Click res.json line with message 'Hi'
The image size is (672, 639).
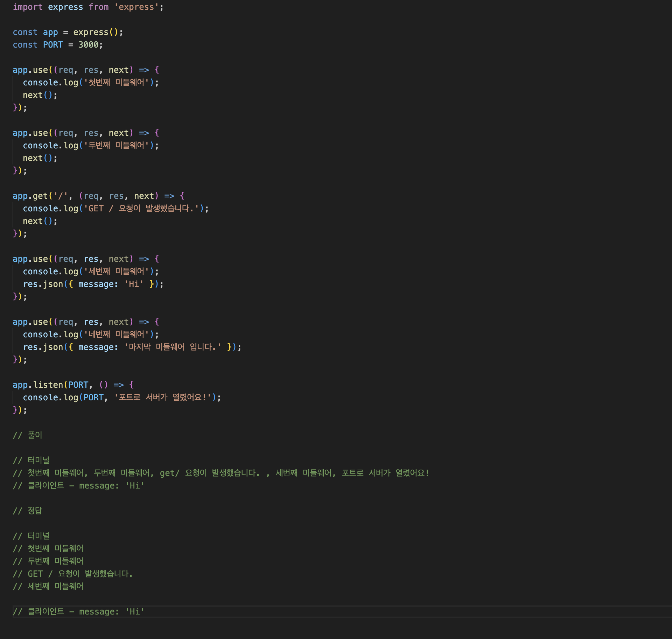tap(93, 284)
